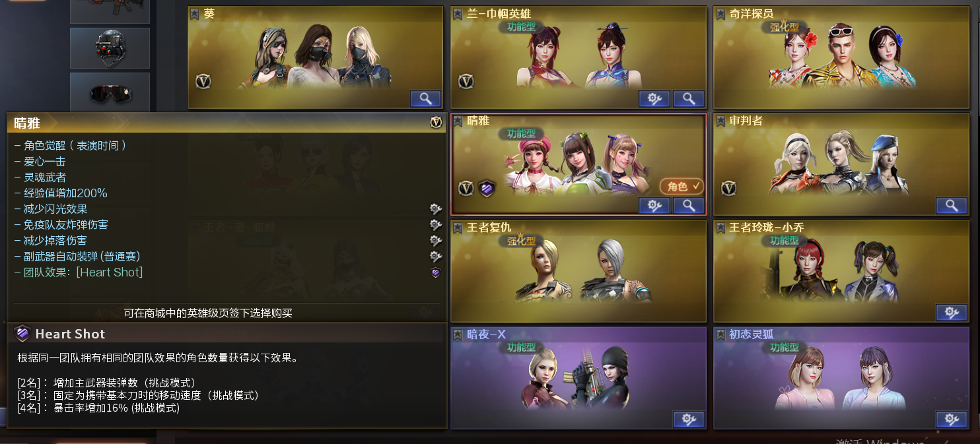Click the helmet item thumbnail in left sidebar
Viewport: 980px width, 444px height.
tap(110, 48)
